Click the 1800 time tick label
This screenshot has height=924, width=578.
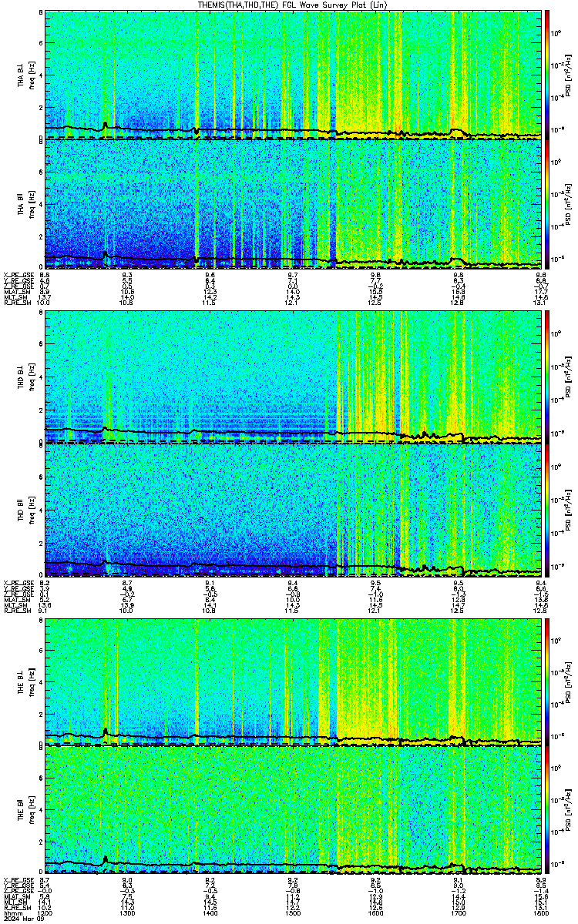click(542, 913)
